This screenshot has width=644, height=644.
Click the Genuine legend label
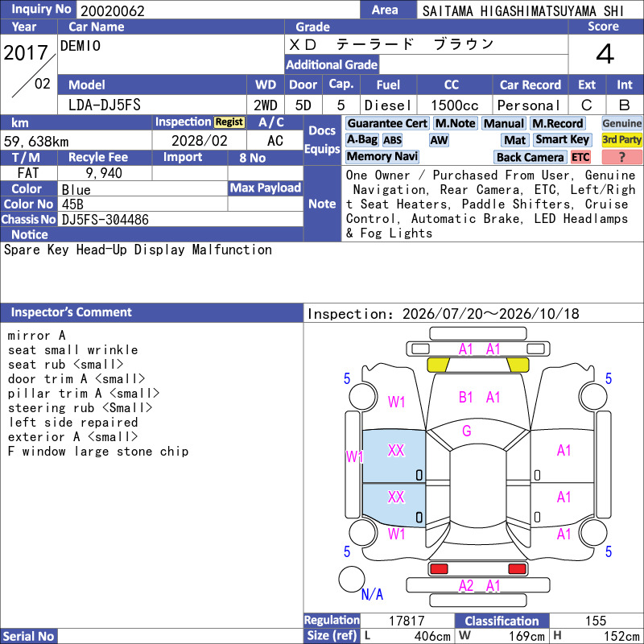[621, 123]
